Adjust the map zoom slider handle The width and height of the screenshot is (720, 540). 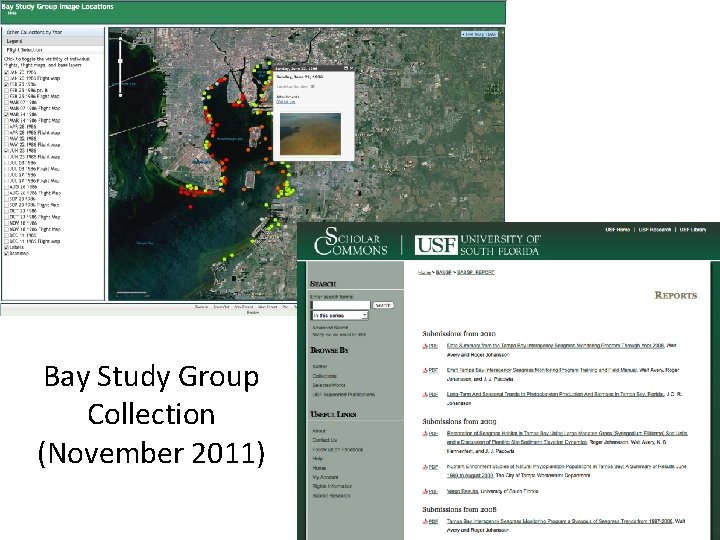(120, 61)
